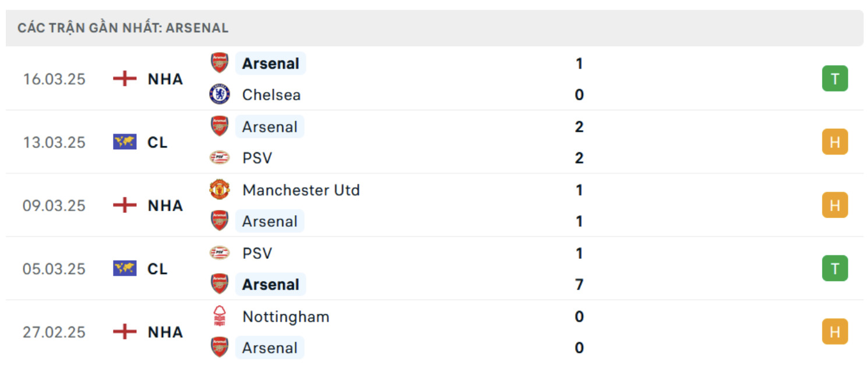Expand the CL competition row dated 05.03.25
This screenshot has width=868, height=372.
[156, 269]
